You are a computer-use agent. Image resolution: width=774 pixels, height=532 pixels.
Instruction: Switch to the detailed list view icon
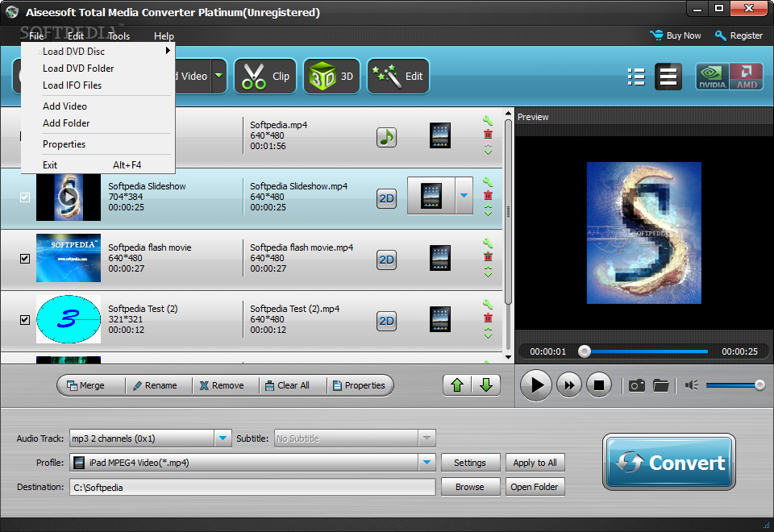[668, 77]
